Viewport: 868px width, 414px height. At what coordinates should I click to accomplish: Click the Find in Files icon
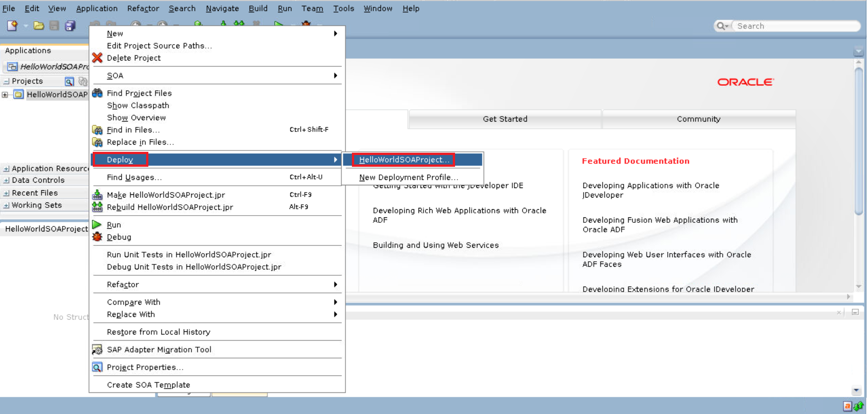click(x=97, y=130)
